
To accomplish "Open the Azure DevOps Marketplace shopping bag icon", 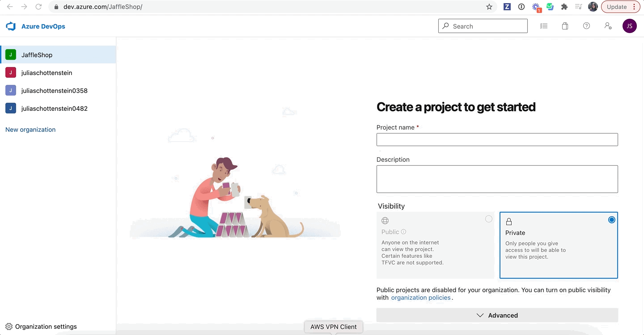I will (x=565, y=26).
